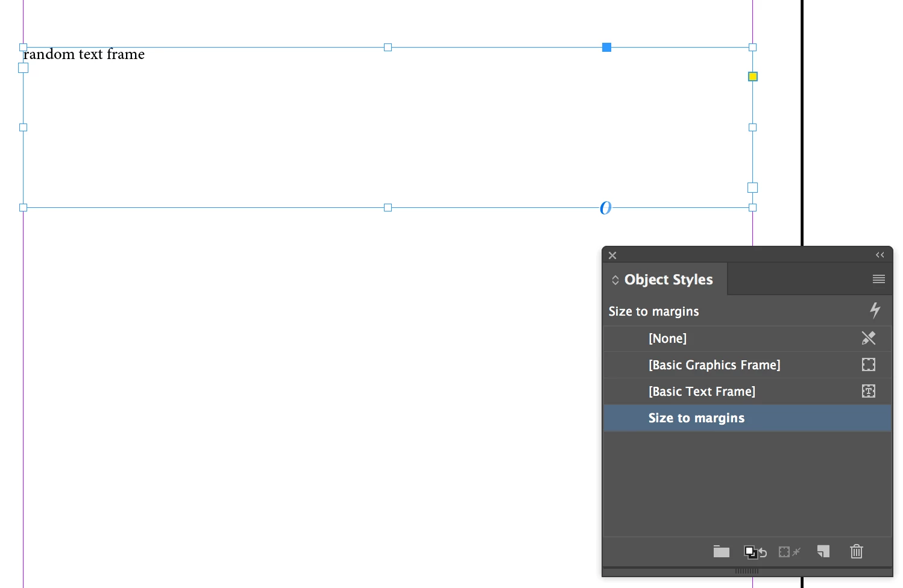Click the applied style name in panel header
This screenshot has height=588, width=903.
653,311
